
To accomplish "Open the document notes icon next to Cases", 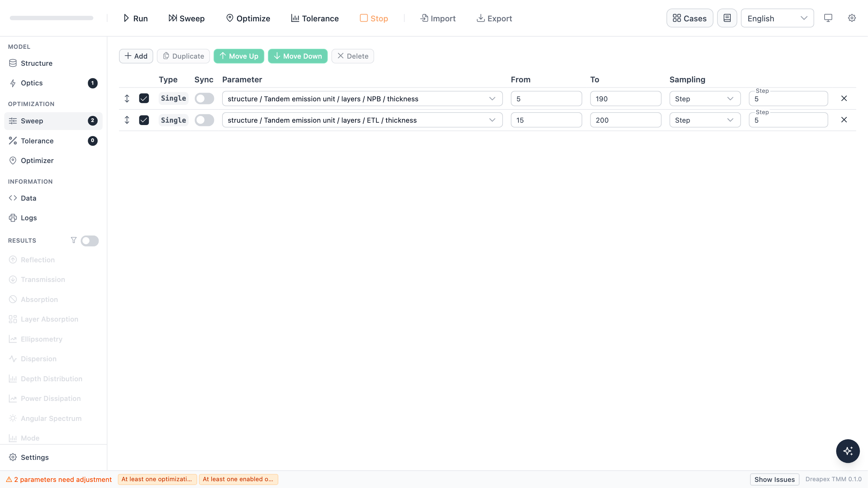I will (727, 18).
